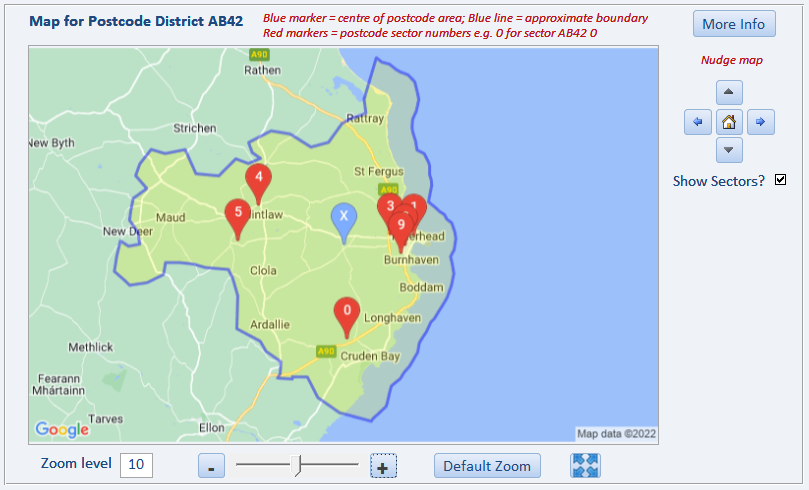
Task: Click the Boddam place label
Action: pyautogui.click(x=422, y=288)
